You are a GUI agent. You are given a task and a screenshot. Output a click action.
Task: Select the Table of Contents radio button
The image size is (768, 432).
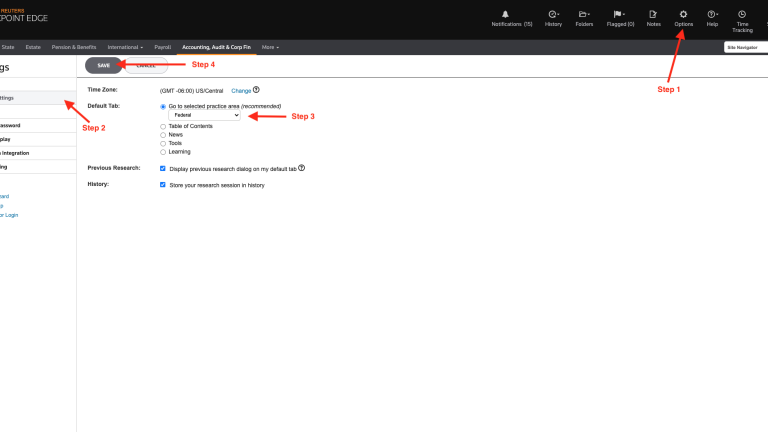pos(163,126)
